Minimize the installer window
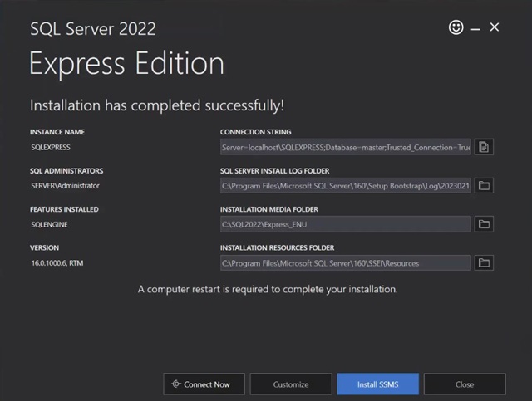This screenshot has height=401, width=532. pos(475,30)
